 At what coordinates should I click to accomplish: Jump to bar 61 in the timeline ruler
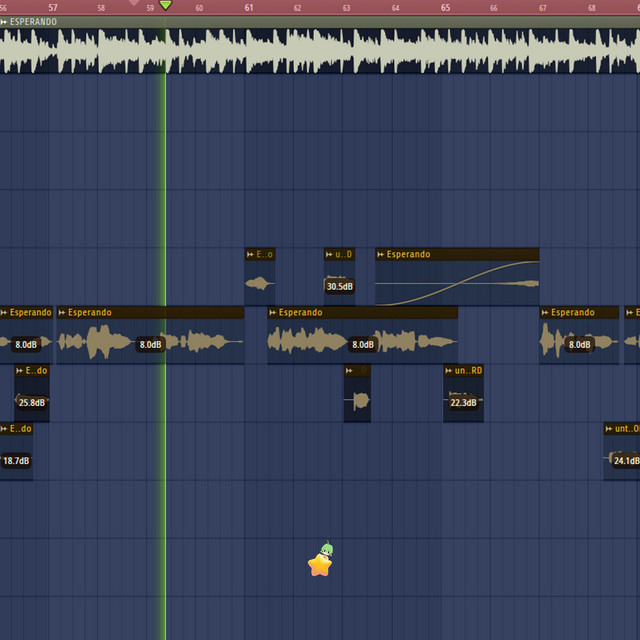pos(249,7)
